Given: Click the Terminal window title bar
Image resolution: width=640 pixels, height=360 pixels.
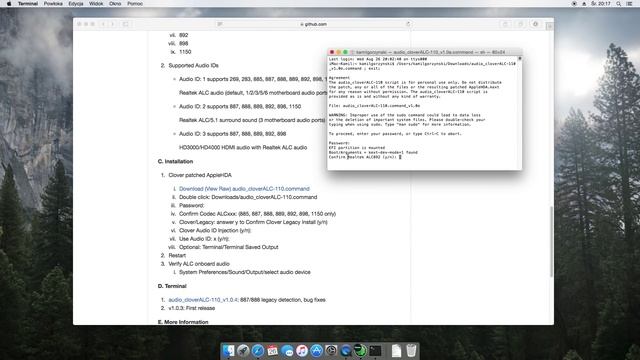Looking at the screenshot, I should (x=424, y=52).
